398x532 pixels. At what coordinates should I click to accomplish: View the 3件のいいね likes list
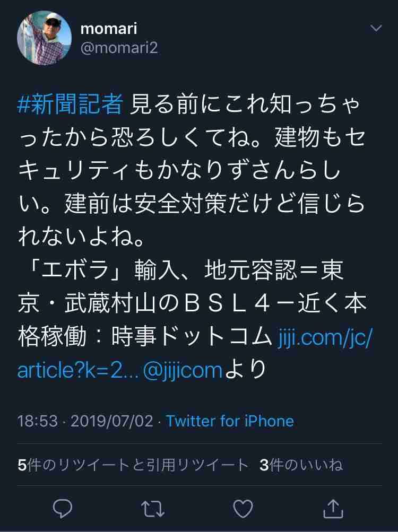(x=301, y=465)
